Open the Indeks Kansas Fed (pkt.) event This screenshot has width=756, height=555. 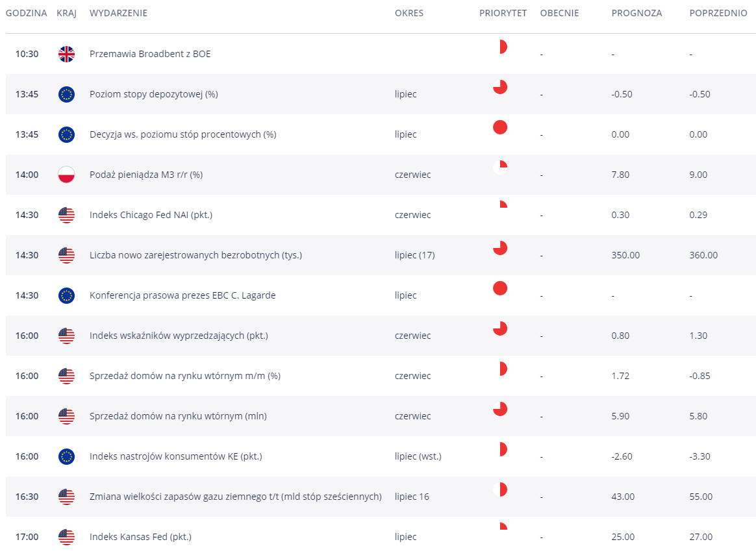(140, 537)
